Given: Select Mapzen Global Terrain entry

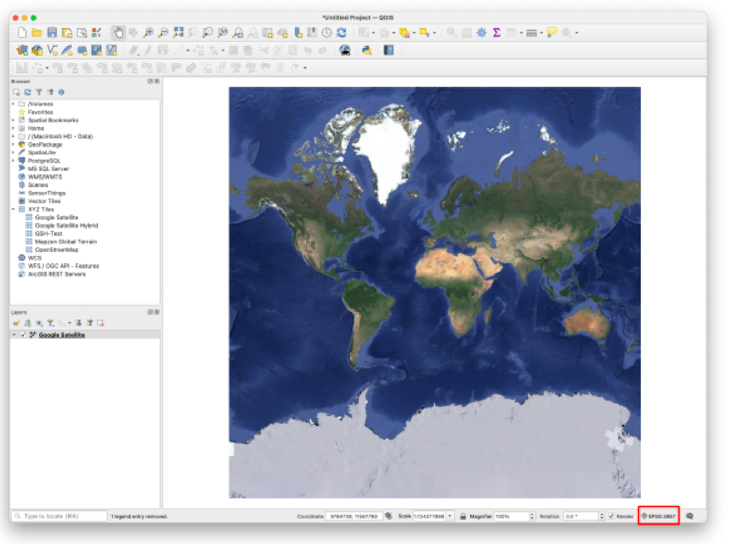Looking at the screenshot, I should [x=66, y=242].
